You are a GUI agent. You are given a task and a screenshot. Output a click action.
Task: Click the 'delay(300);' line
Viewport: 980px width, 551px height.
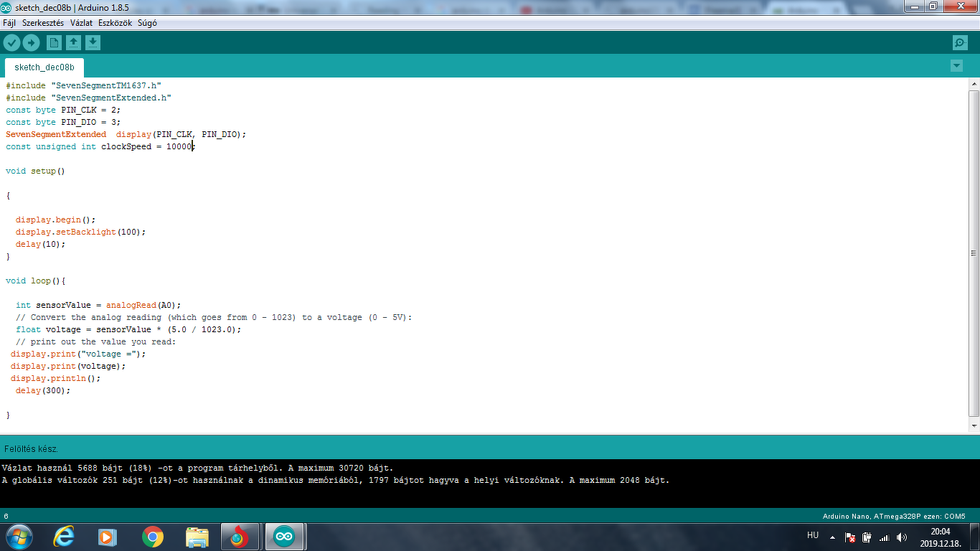(43, 390)
